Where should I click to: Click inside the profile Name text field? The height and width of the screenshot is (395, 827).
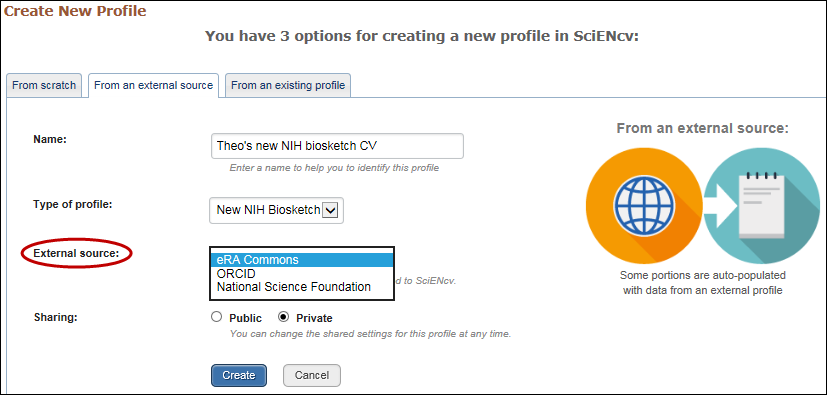click(337, 146)
